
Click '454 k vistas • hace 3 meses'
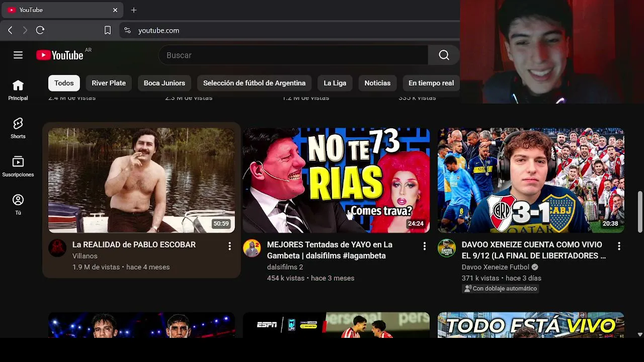coord(310,278)
